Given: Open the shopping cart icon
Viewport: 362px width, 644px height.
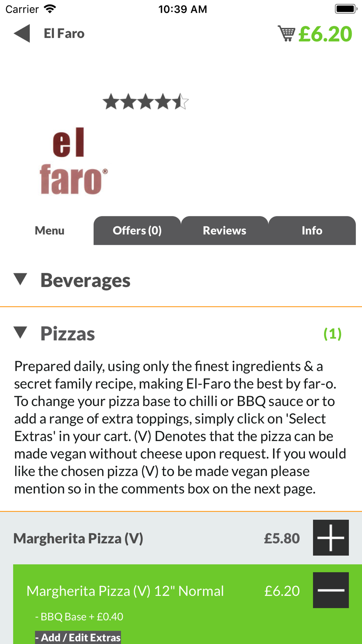Looking at the screenshot, I should [x=286, y=34].
